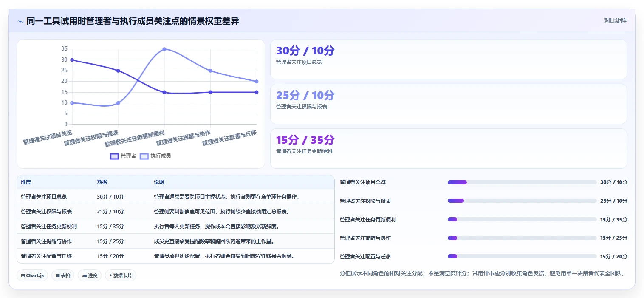Click table cell 管理者关注权限与报表
The height and width of the screenshot is (298, 644).
[x=46, y=211]
